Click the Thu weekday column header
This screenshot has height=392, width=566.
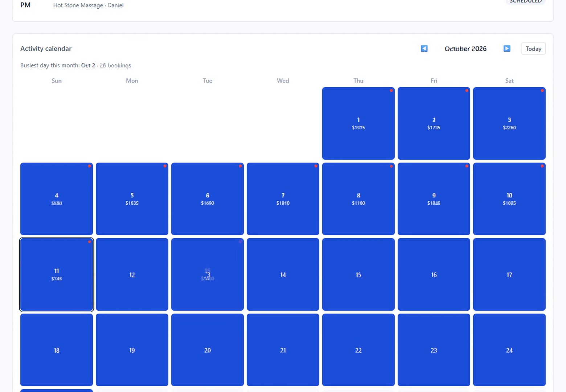(x=358, y=81)
